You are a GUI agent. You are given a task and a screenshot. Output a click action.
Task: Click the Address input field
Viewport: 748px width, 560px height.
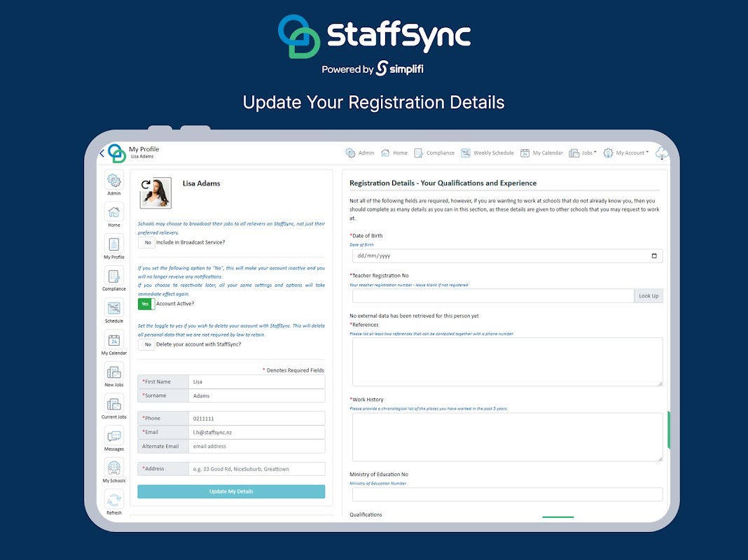[256, 469]
